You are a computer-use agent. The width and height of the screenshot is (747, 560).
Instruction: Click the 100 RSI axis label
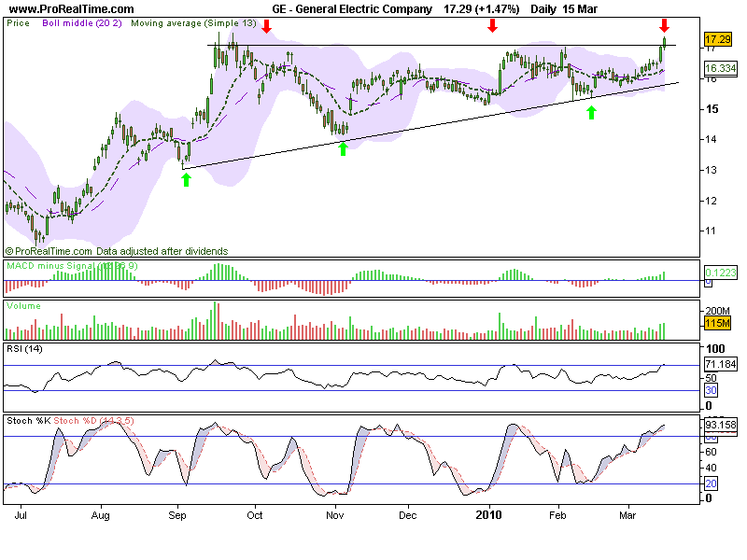(715, 348)
